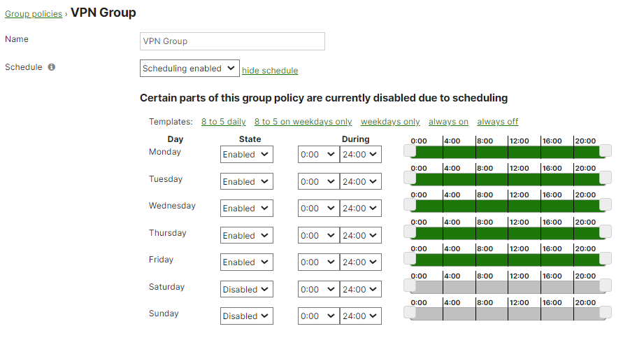
Task: Click the Name input field
Action: pos(232,41)
